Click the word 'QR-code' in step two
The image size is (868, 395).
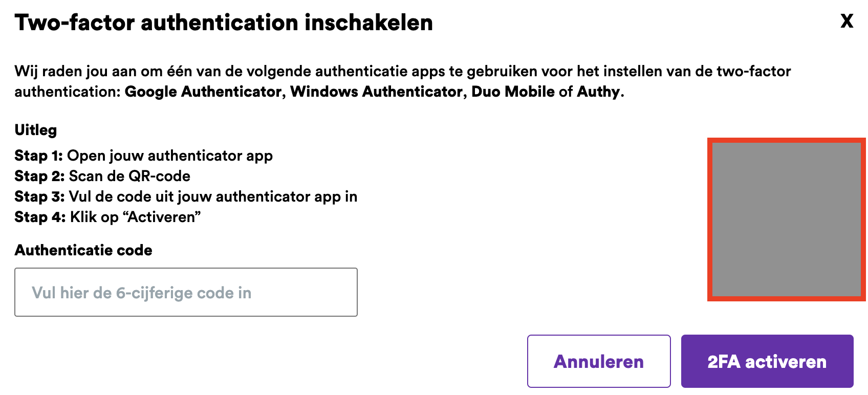pyautogui.click(x=159, y=176)
